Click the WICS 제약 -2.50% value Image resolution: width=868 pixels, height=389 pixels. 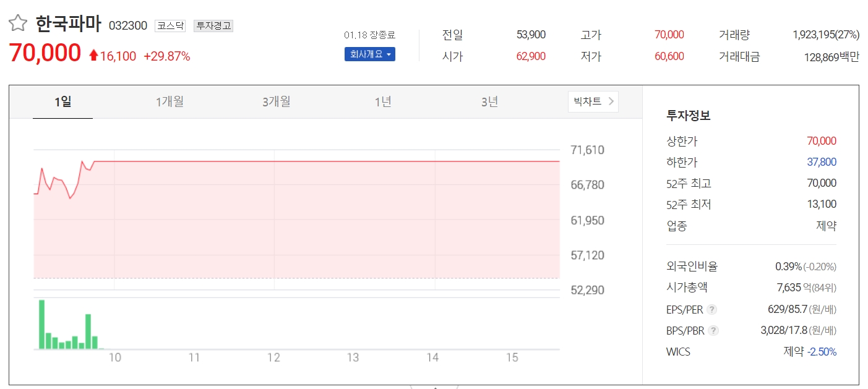[x=810, y=352]
